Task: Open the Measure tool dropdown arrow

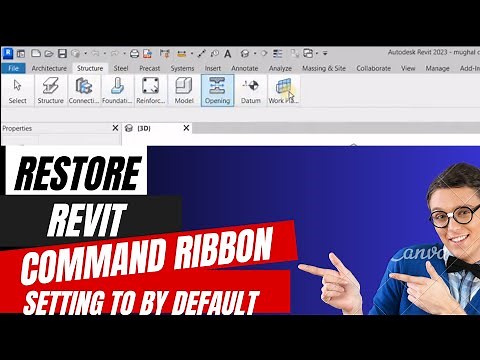Action: tap(192, 53)
